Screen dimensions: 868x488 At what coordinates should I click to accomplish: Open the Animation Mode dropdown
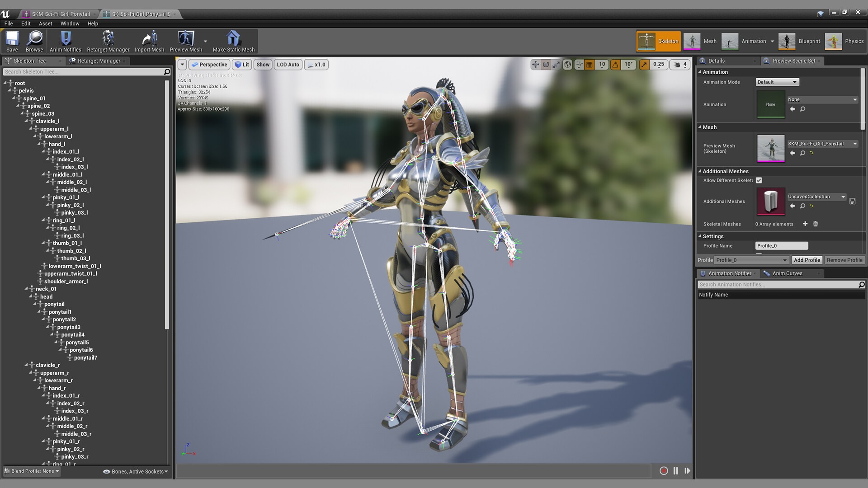pos(777,82)
